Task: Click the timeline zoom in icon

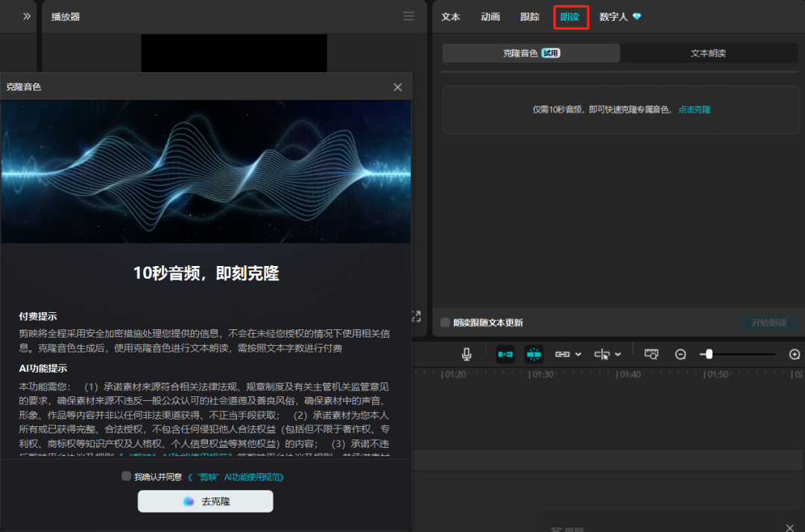Action: click(x=795, y=355)
